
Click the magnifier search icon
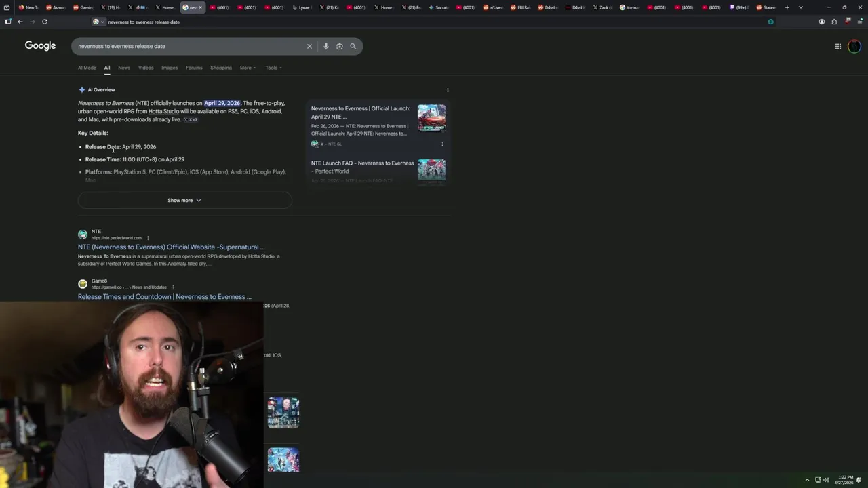[353, 46]
